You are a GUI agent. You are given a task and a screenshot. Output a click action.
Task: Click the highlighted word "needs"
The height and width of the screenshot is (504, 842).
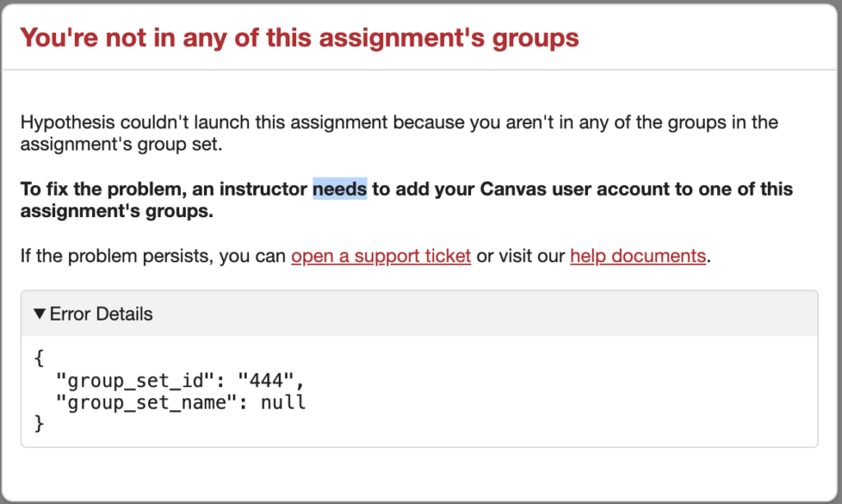coord(339,189)
